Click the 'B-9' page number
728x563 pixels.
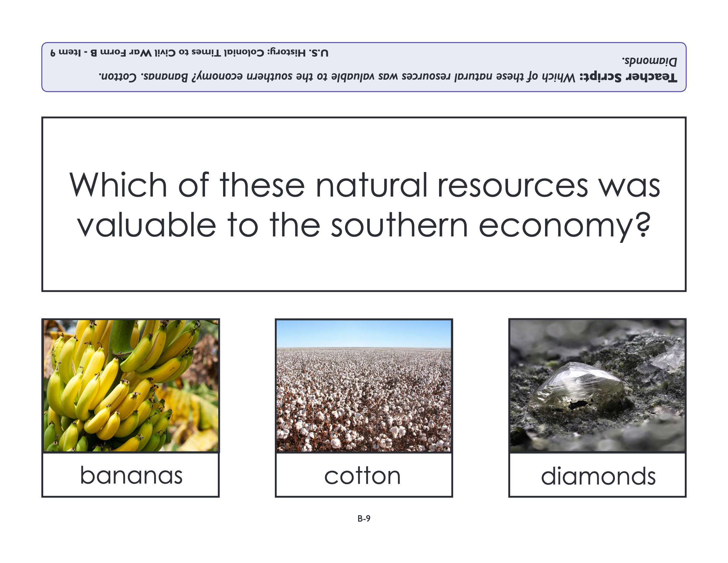[x=364, y=518]
